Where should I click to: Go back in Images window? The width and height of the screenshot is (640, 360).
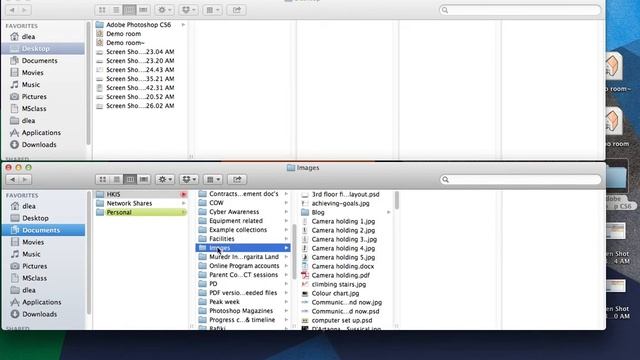12,180
